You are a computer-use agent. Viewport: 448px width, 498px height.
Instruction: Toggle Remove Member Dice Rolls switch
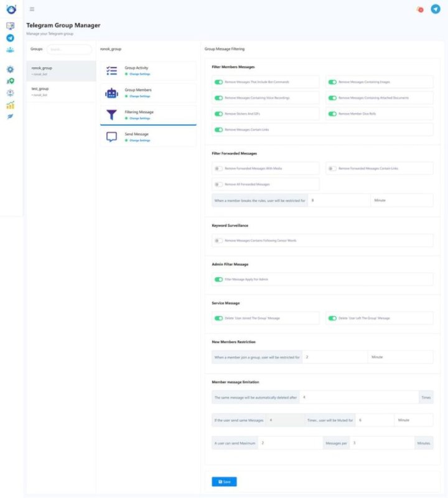tap(333, 114)
